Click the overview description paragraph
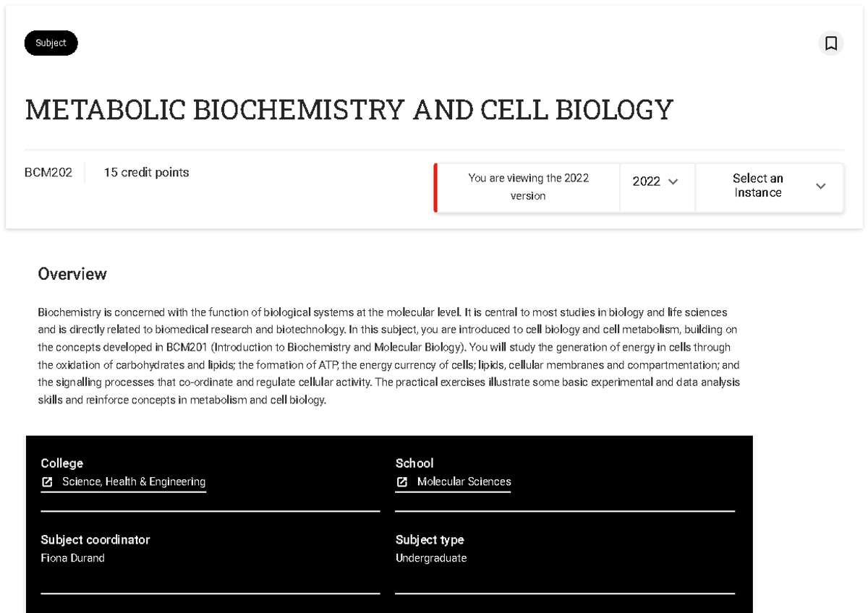 click(x=389, y=356)
